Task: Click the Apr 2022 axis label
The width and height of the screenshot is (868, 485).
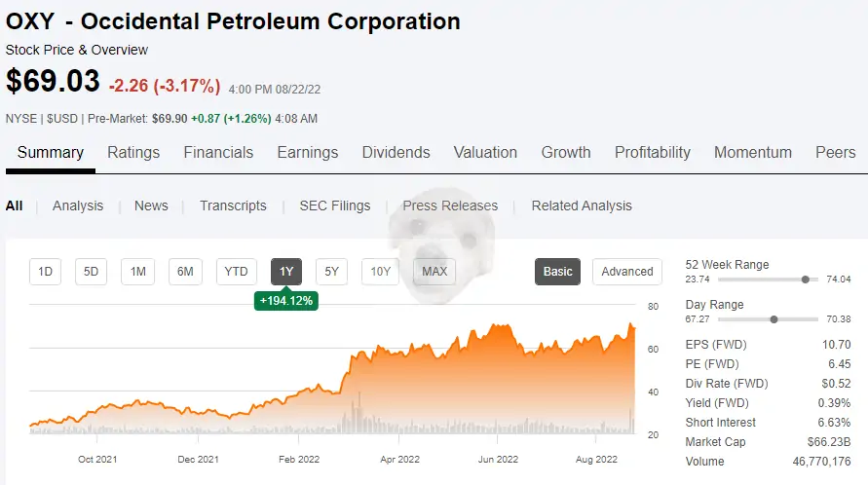Action: pyautogui.click(x=399, y=460)
